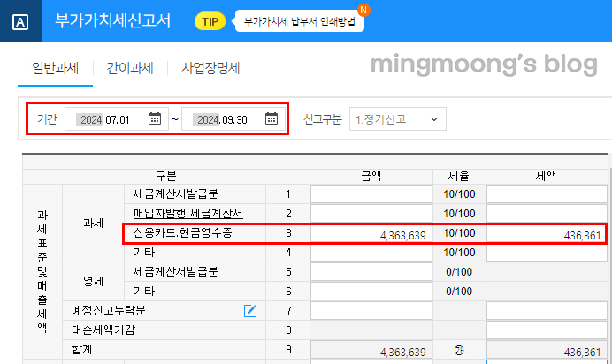The image size is (612, 364).
Task: Open 부가가치세 납부서 인쇄방법 tip link
Action: (299, 21)
